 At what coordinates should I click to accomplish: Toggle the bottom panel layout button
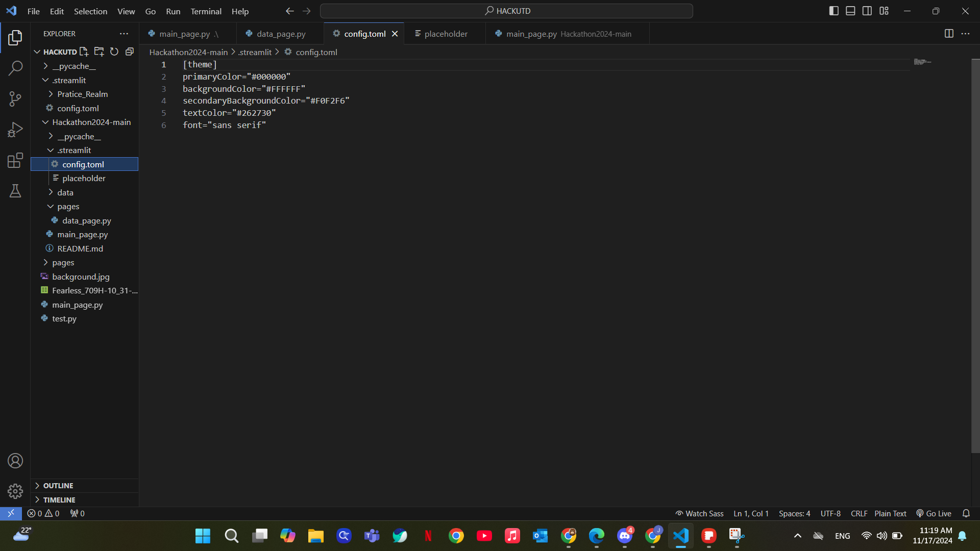coord(850,11)
